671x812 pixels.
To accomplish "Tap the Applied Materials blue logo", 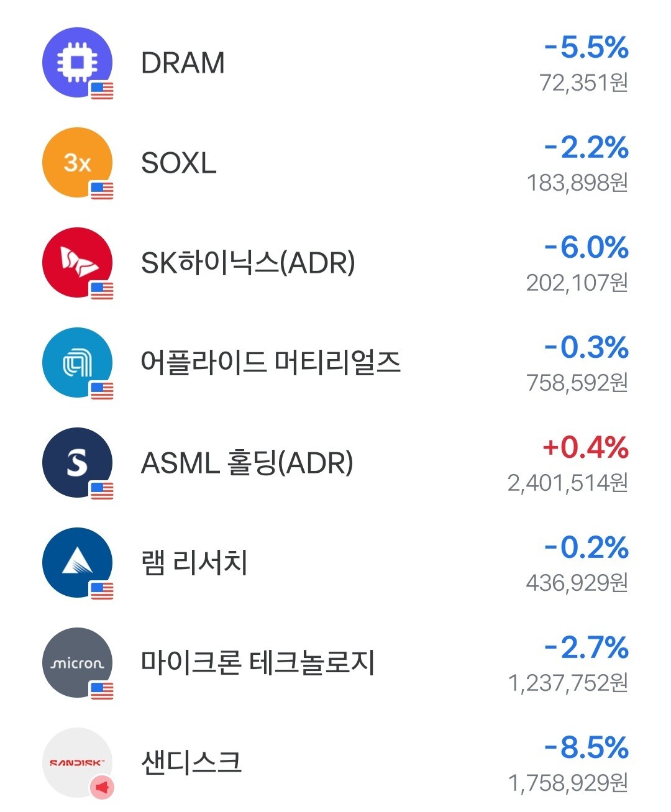I will point(77,362).
